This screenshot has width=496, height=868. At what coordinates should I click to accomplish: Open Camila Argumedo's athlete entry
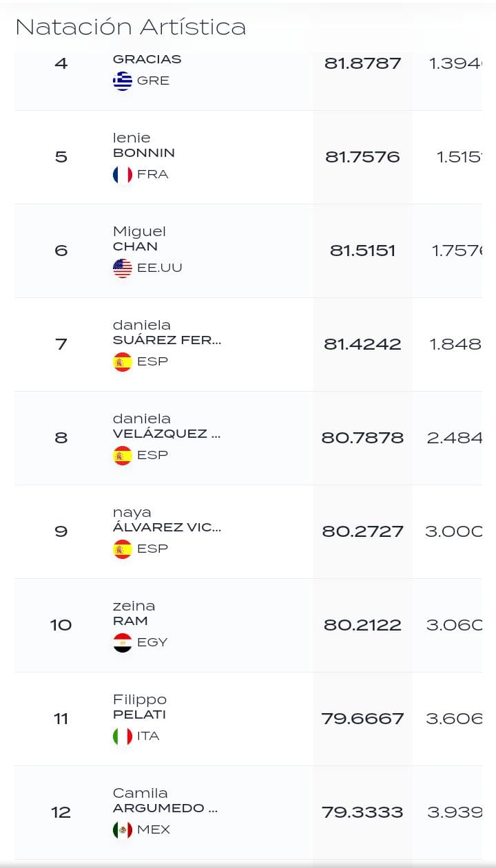(x=165, y=801)
